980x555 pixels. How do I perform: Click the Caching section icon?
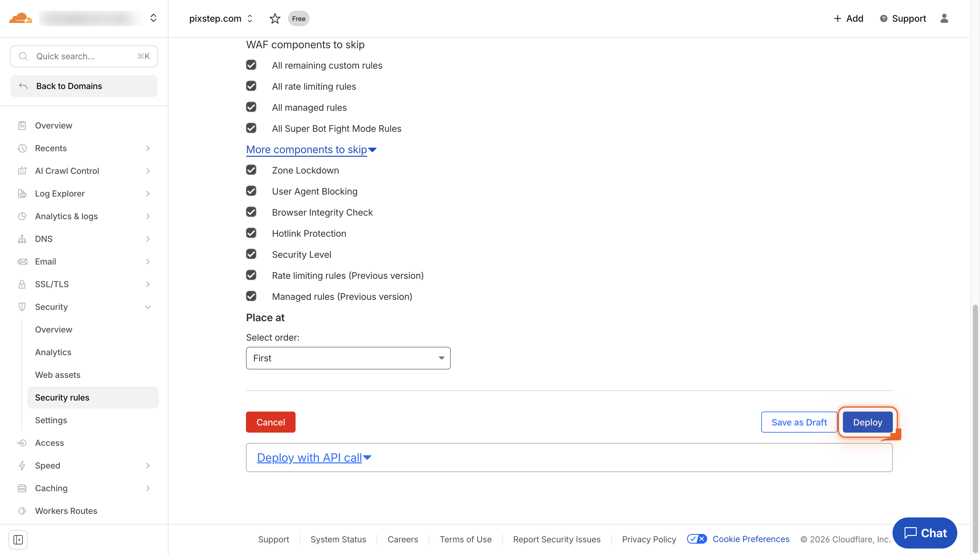tap(22, 488)
